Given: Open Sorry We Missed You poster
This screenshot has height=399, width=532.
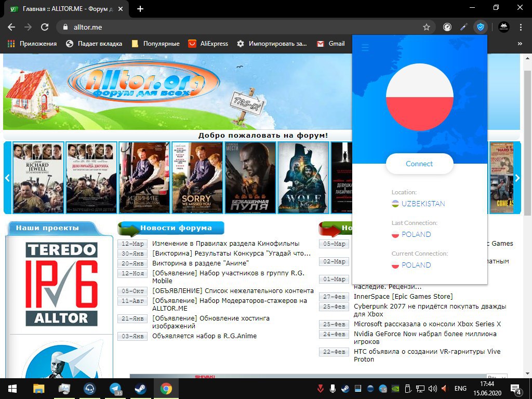Looking at the screenshot, I should [x=197, y=178].
